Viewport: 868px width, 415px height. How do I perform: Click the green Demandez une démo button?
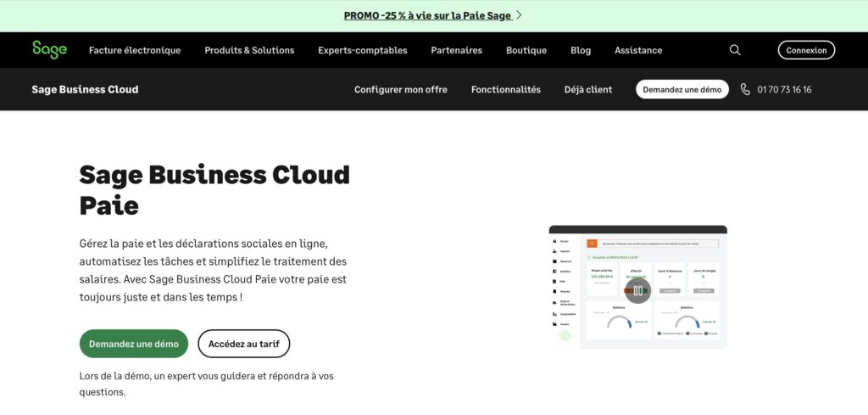(x=134, y=344)
